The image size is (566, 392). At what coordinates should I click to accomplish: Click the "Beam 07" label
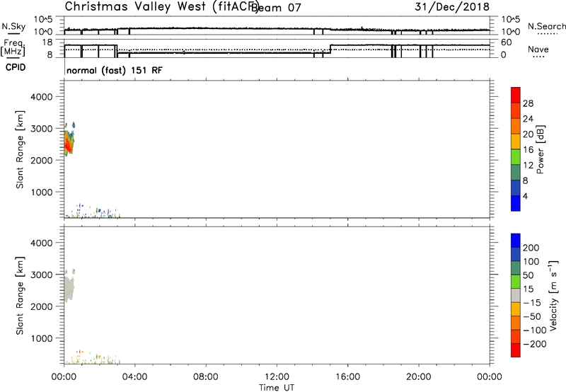tap(277, 7)
